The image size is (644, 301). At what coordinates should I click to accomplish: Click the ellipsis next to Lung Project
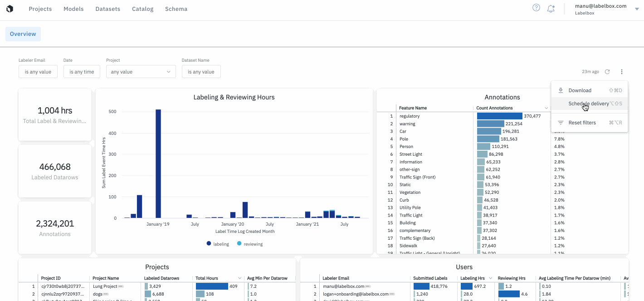coord(121,286)
